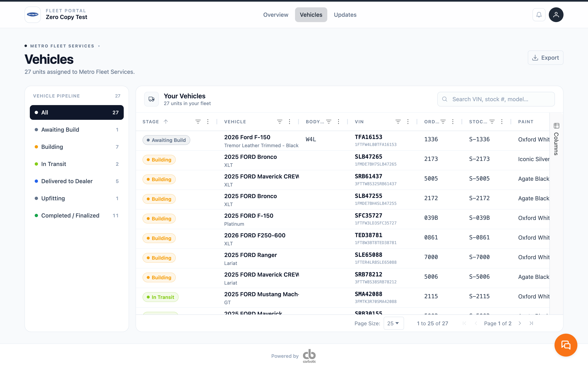
Task: Click stock number S-2172
Action: pyautogui.click(x=479, y=198)
